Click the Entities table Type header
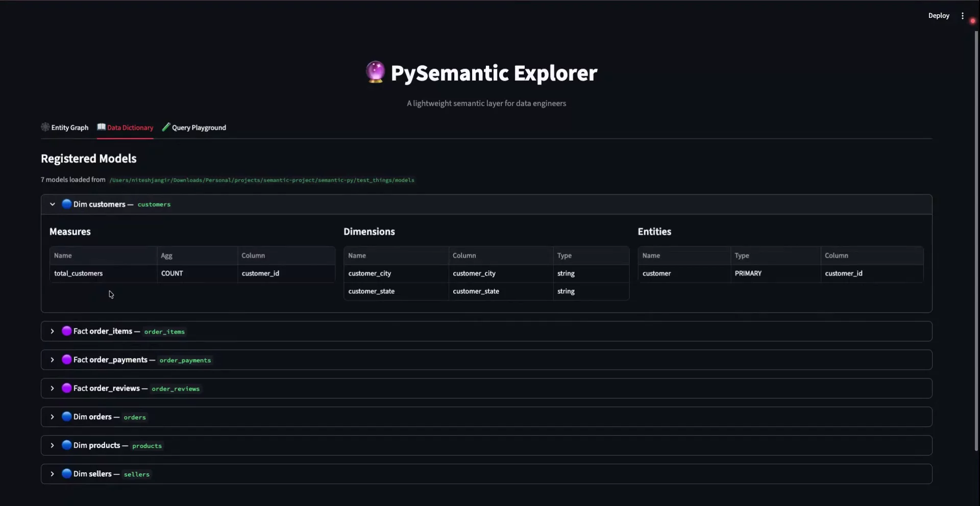This screenshot has width=980, height=506. pos(775,256)
